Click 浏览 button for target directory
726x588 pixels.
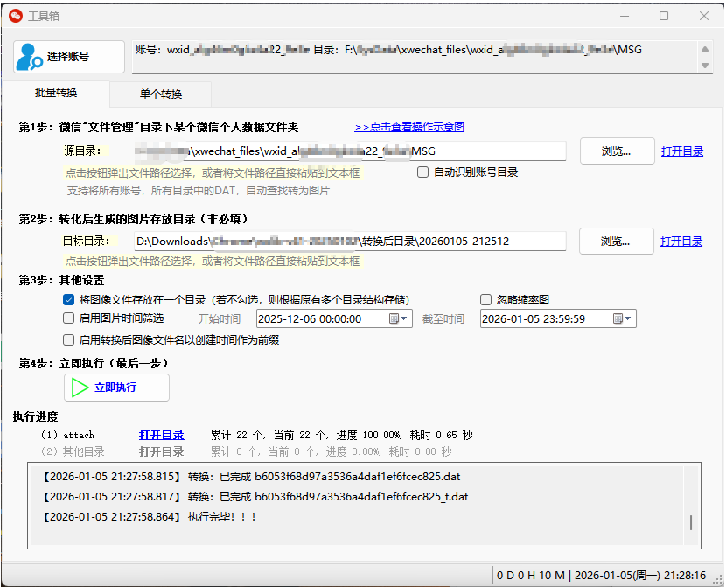(617, 241)
